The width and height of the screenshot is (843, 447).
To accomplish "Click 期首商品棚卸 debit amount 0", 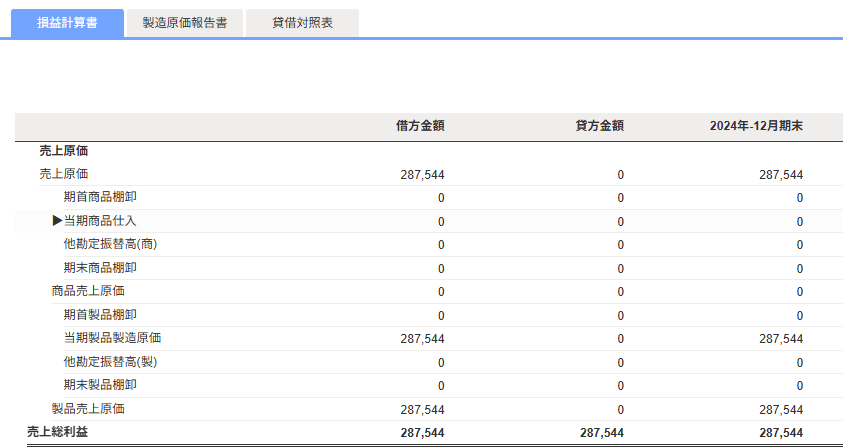I will point(441,198).
